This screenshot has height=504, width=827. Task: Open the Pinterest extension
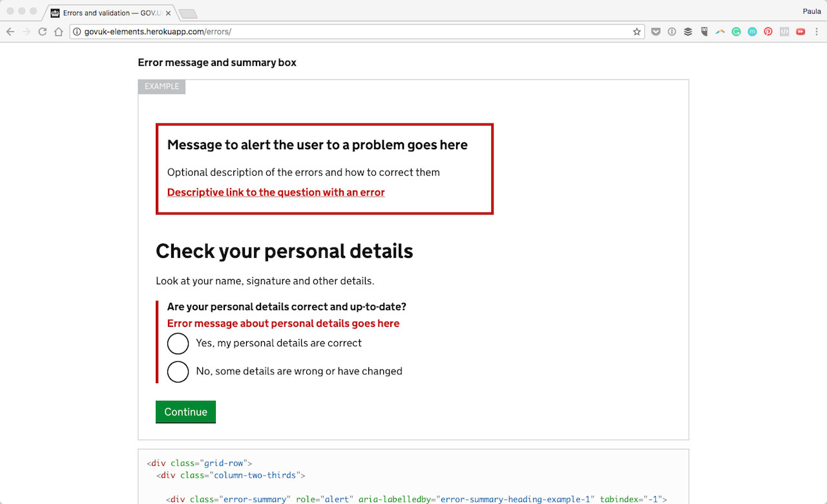(x=768, y=32)
